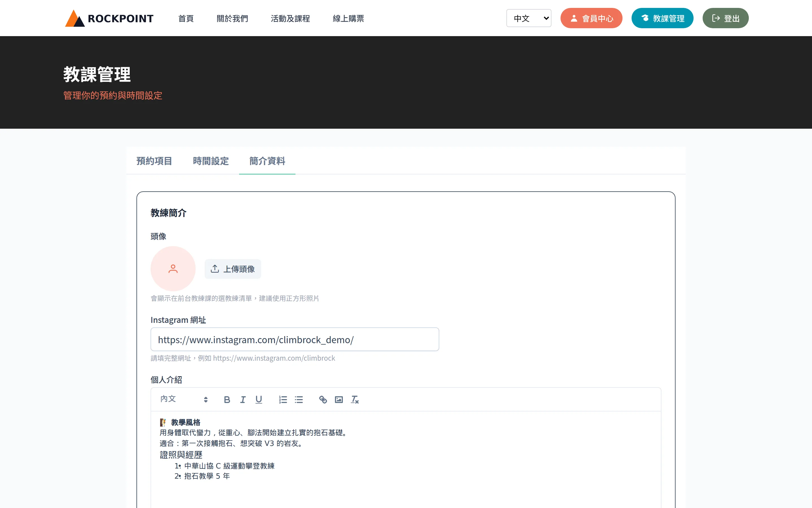Insert a bullet list
The height and width of the screenshot is (508, 812).
299,399
